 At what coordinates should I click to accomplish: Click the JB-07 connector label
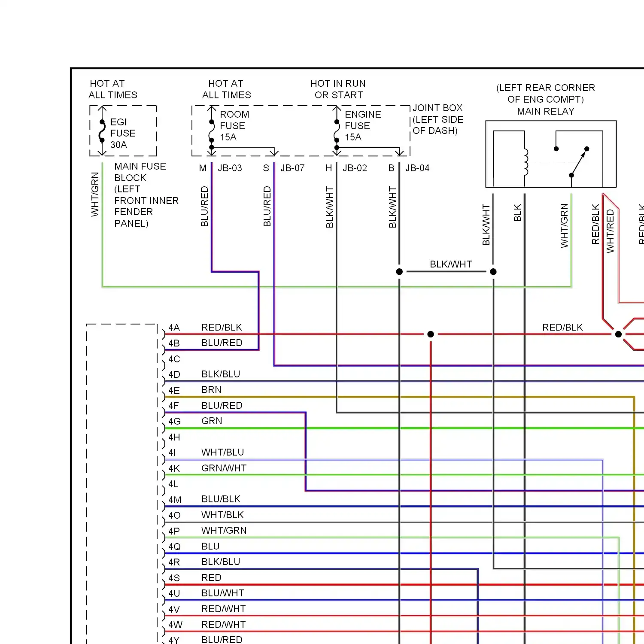292,168
